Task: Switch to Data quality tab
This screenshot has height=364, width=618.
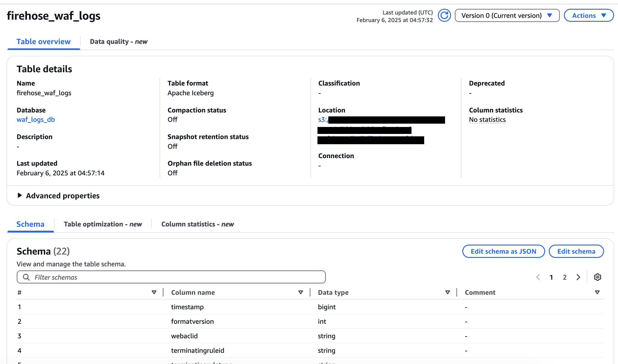Action: pyautogui.click(x=119, y=42)
